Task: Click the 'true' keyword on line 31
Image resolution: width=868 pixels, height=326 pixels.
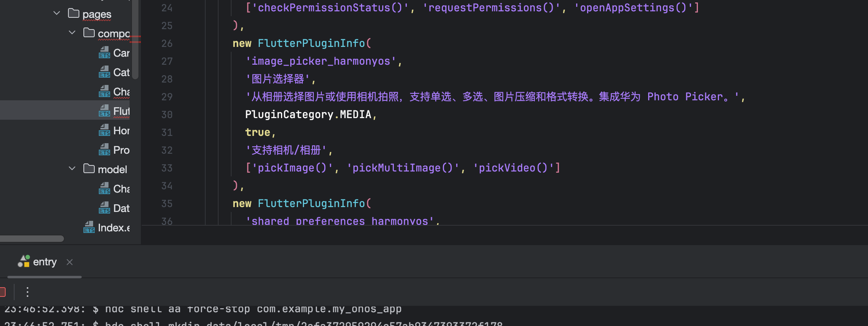Action: tap(257, 132)
